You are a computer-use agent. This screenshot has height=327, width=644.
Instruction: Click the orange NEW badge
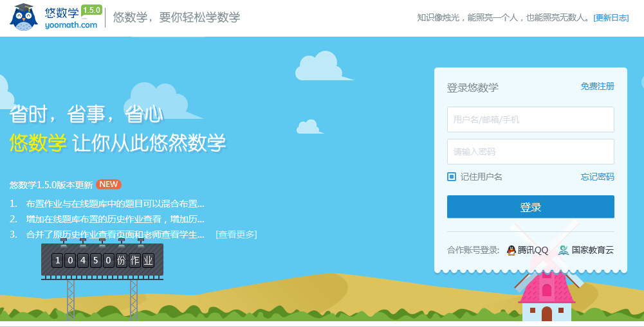109,184
